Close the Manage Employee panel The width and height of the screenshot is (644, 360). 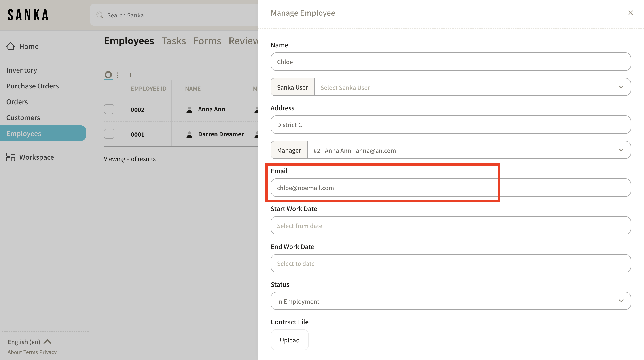coord(630,13)
